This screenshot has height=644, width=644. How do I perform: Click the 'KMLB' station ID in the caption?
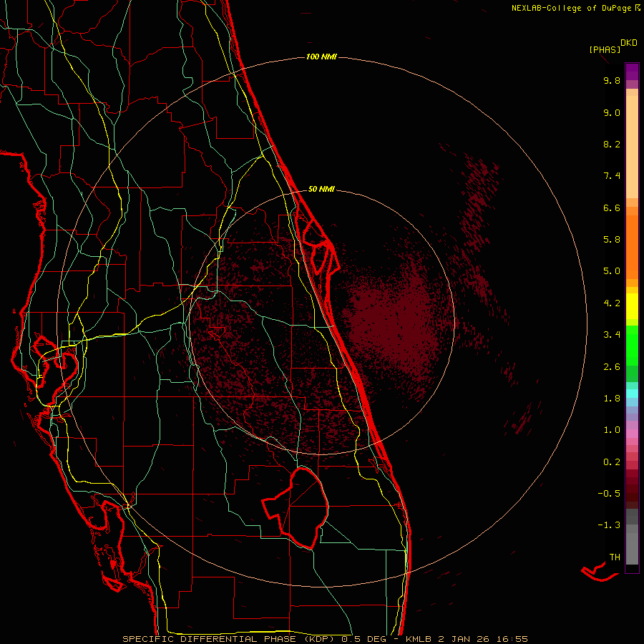click(419, 639)
